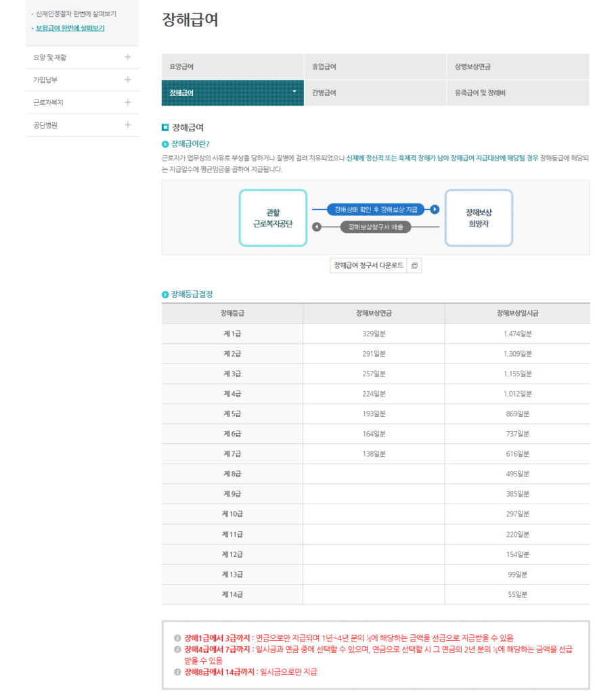Click the square bullet icon beside 장해급여 section title
Image resolution: width=616 pixels, height=693 pixels.
[x=165, y=128]
